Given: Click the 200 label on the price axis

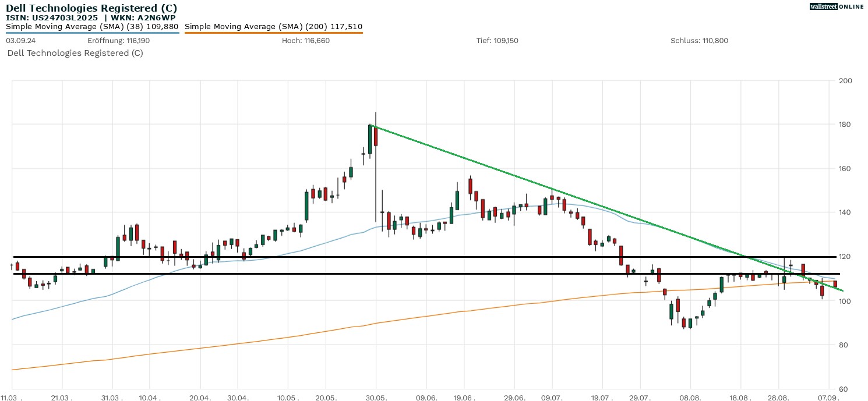Looking at the screenshot, I should (x=844, y=81).
